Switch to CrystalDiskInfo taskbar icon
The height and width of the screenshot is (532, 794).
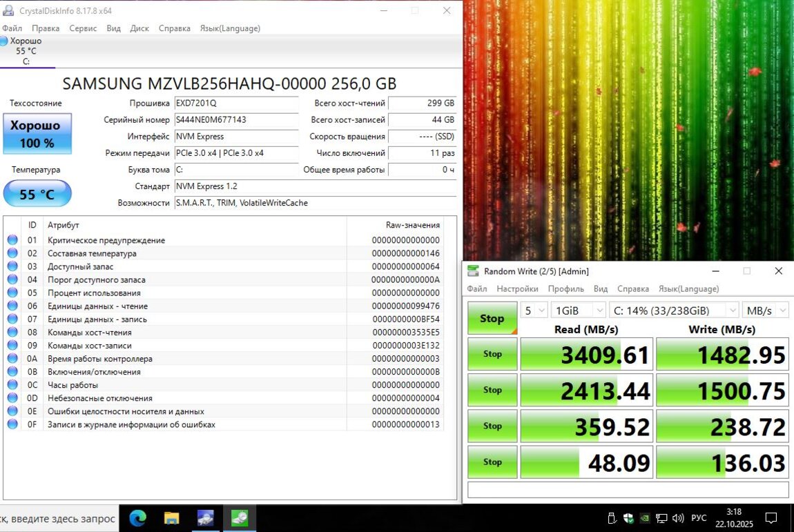(205, 518)
